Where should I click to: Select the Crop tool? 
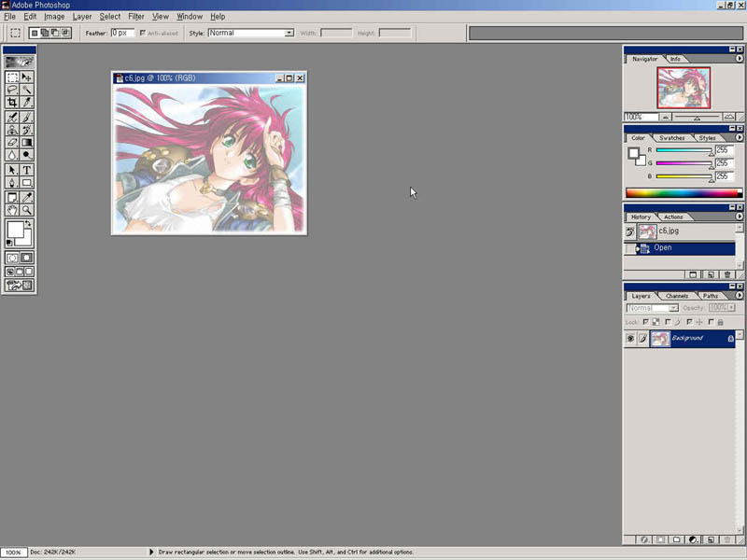click(x=12, y=102)
